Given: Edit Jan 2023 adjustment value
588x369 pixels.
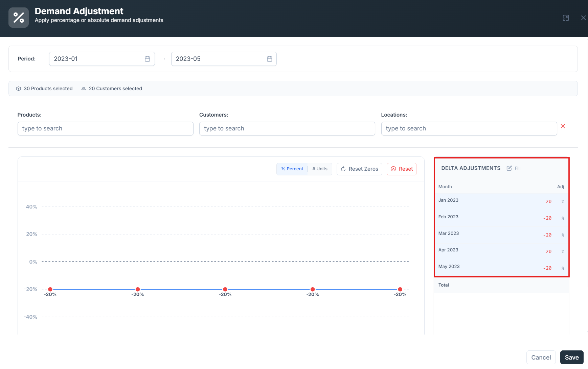Looking at the screenshot, I should coord(547,201).
